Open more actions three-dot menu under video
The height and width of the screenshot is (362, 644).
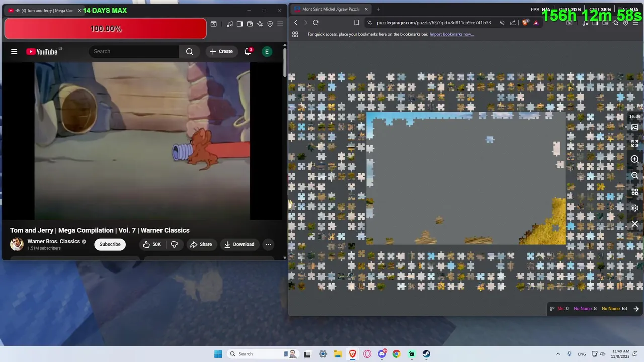pos(268,244)
